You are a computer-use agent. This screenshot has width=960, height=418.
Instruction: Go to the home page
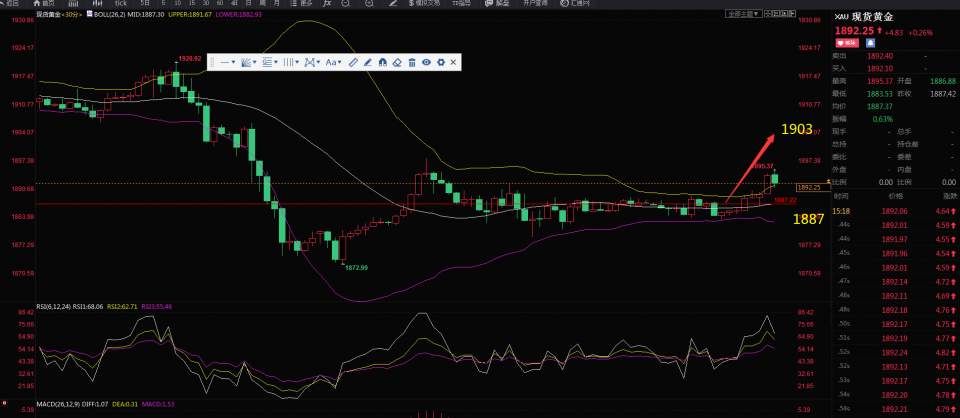(43, 3)
